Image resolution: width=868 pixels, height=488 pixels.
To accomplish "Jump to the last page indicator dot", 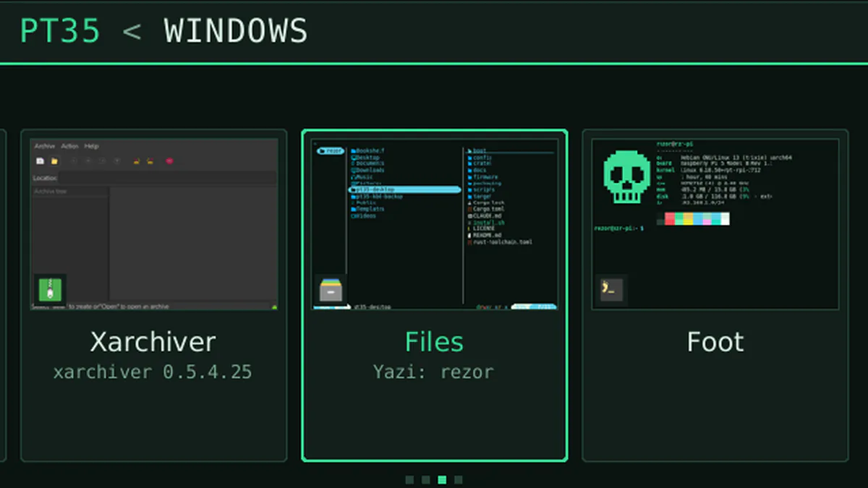I will (459, 479).
